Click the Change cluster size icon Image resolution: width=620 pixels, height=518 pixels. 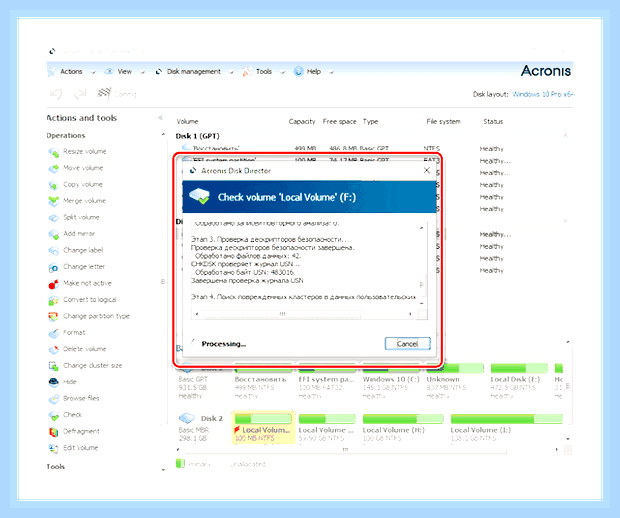point(54,366)
